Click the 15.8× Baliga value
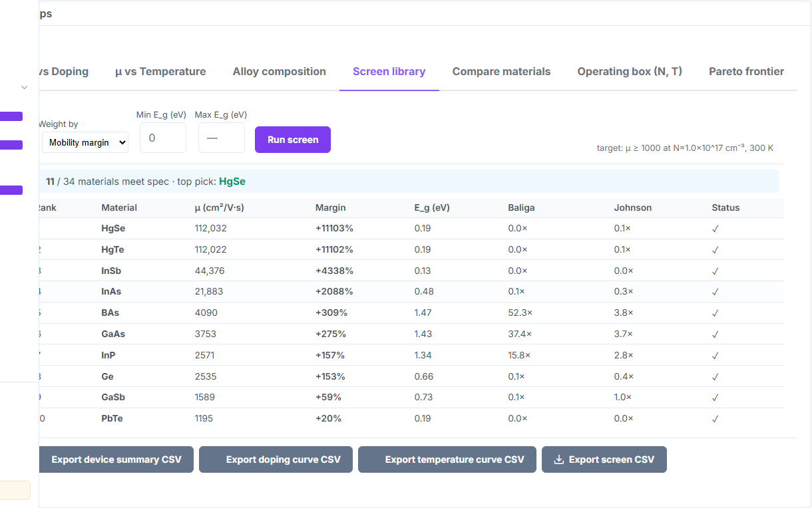Screen dimensions: 812x508 tap(519, 355)
